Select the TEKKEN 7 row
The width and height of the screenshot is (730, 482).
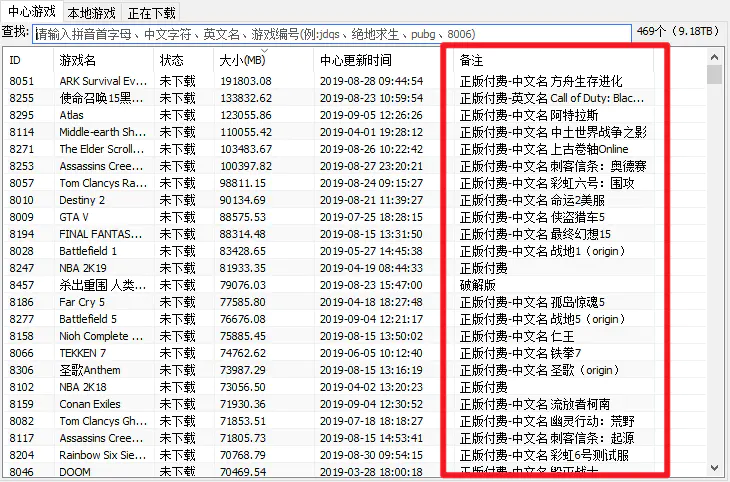tap(355, 353)
